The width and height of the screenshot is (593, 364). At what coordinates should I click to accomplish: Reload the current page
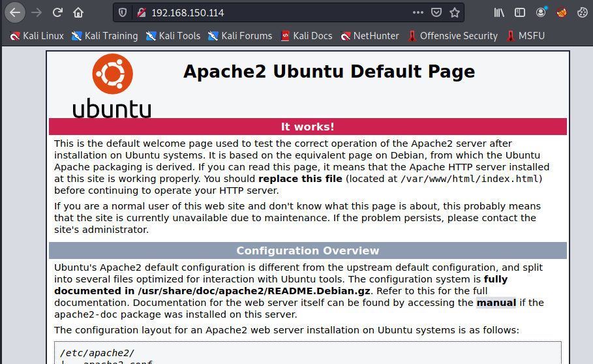click(x=57, y=12)
